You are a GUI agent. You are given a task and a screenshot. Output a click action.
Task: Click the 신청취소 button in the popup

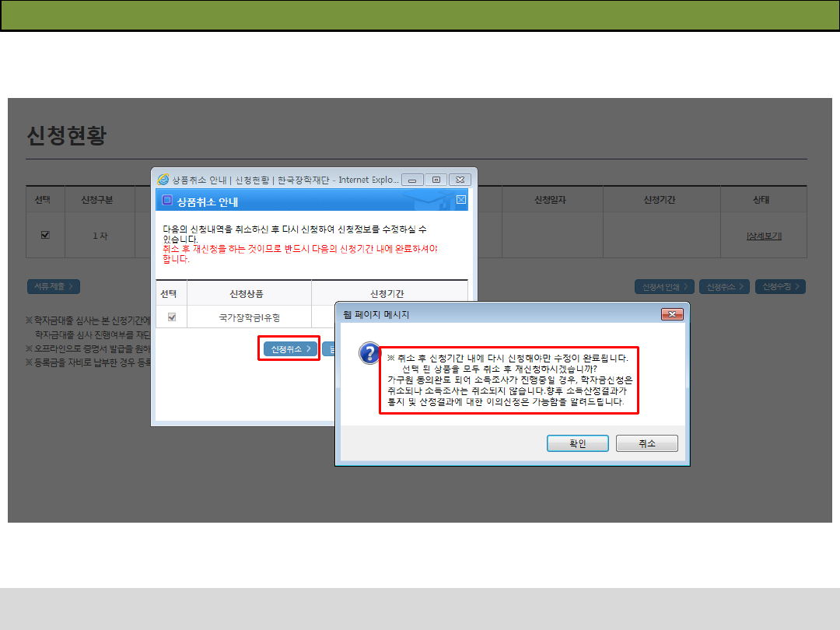289,349
